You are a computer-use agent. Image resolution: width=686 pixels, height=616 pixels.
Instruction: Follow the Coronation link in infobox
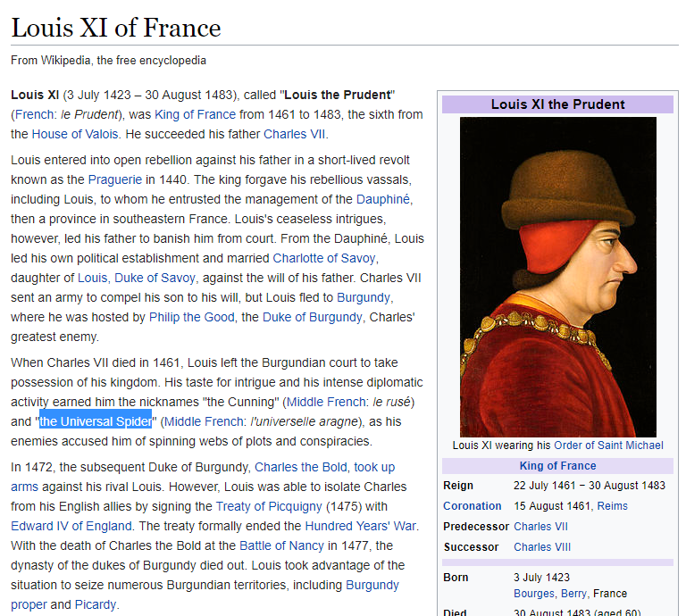(x=472, y=506)
